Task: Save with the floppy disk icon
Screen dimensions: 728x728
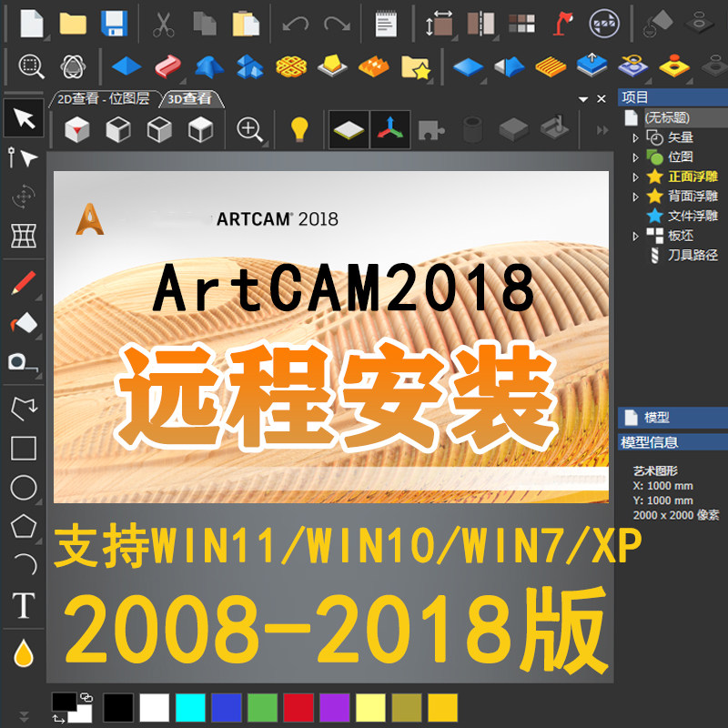Action: [115, 24]
